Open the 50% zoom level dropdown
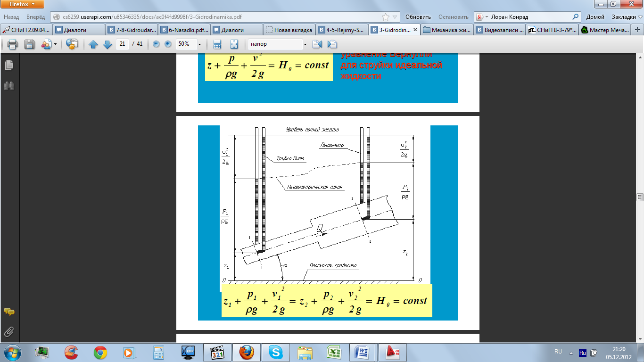This screenshot has width=644, height=362. (x=199, y=44)
